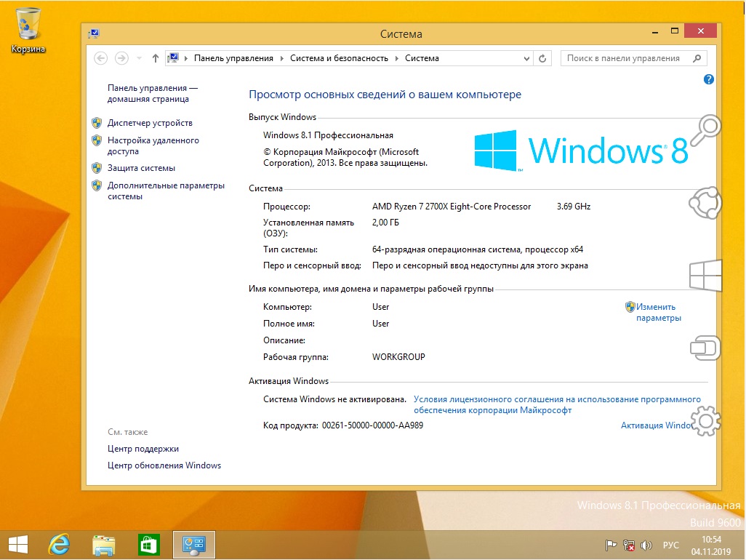Open the Search charm magnifier icon

tap(705, 129)
